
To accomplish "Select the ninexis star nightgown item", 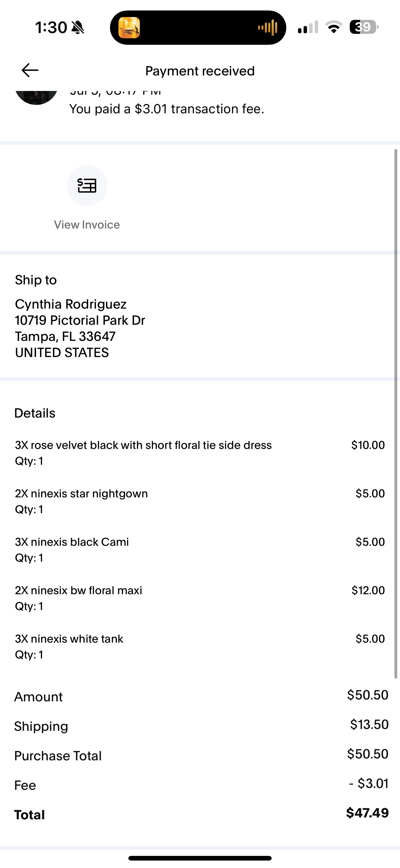I will (x=200, y=501).
